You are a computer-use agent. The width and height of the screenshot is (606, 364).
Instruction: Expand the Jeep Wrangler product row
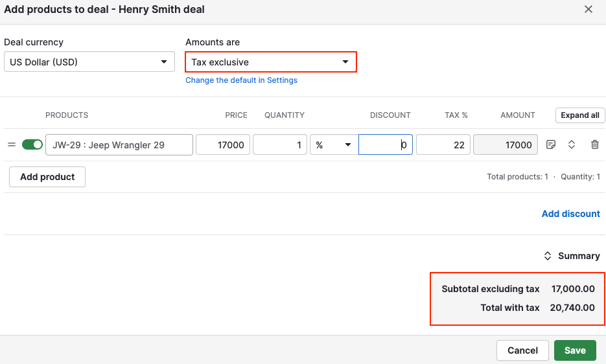[x=572, y=144]
